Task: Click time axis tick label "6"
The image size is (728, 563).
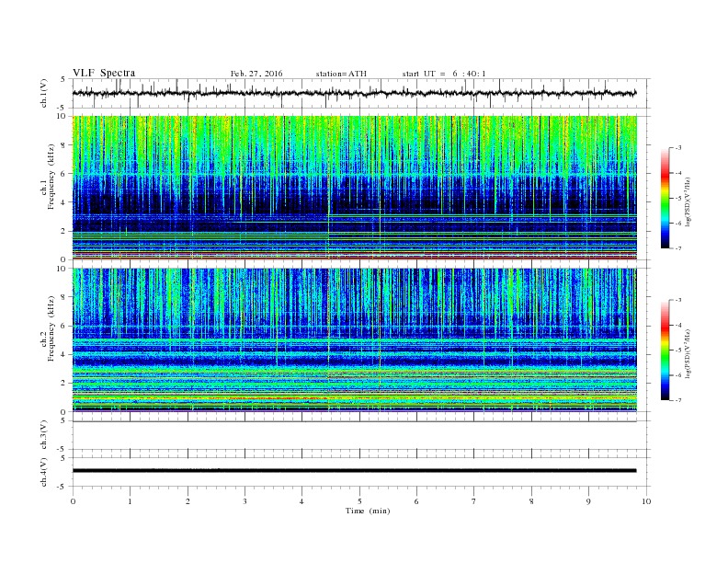Action: click(x=416, y=501)
